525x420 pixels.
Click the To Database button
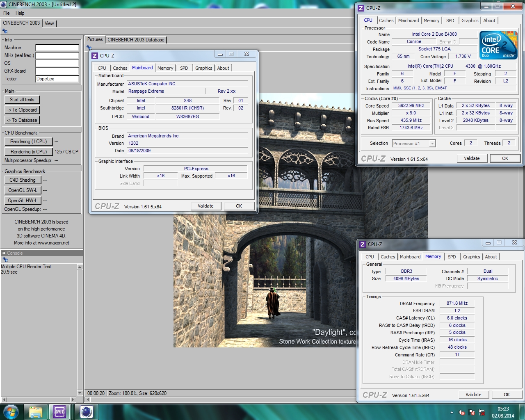(22, 120)
